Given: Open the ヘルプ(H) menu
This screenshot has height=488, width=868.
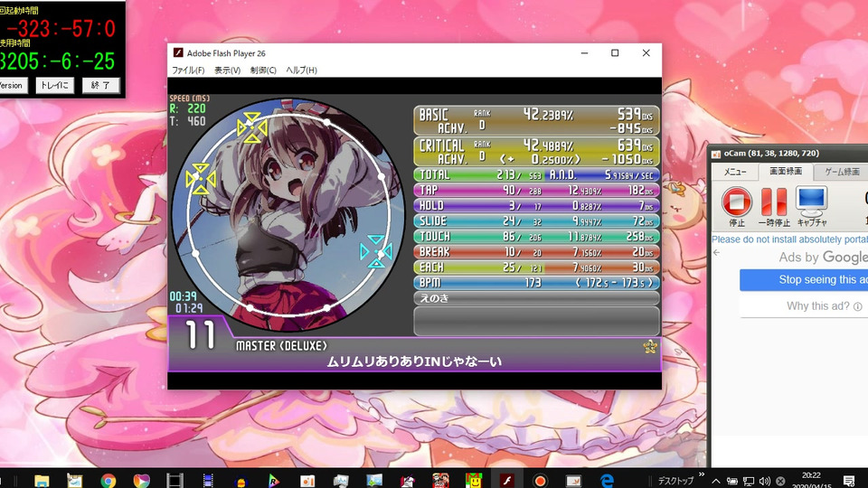Looking at the screenshot, I should (x=302, y=70).
